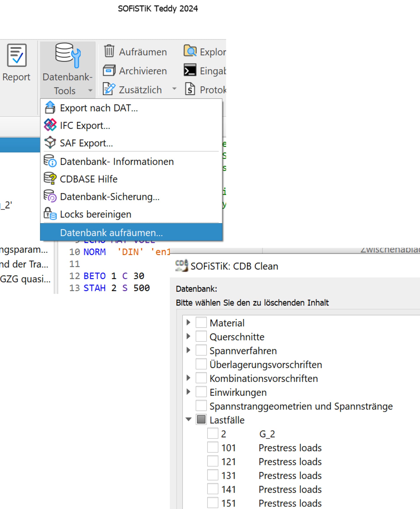Click the Datenbank-Informationen icon
This screenshot has height=509, width=420.
(50, 161)
